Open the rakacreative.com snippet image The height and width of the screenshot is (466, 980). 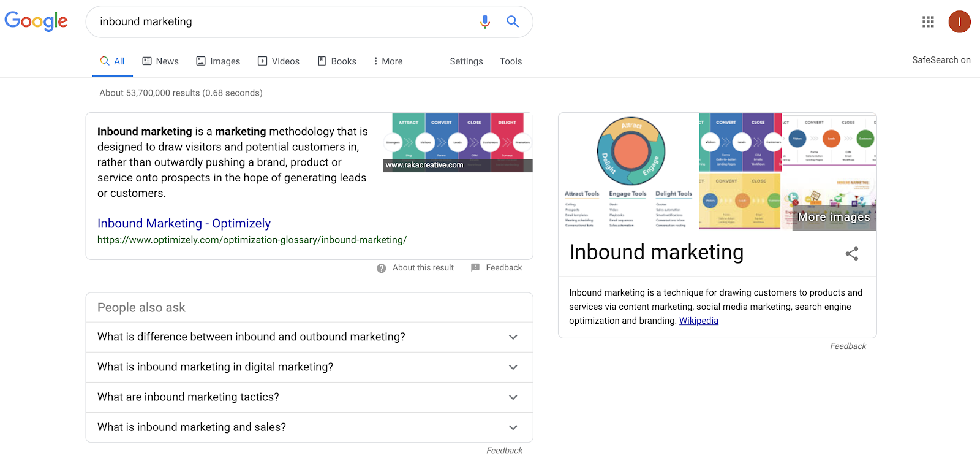[458, 142]
